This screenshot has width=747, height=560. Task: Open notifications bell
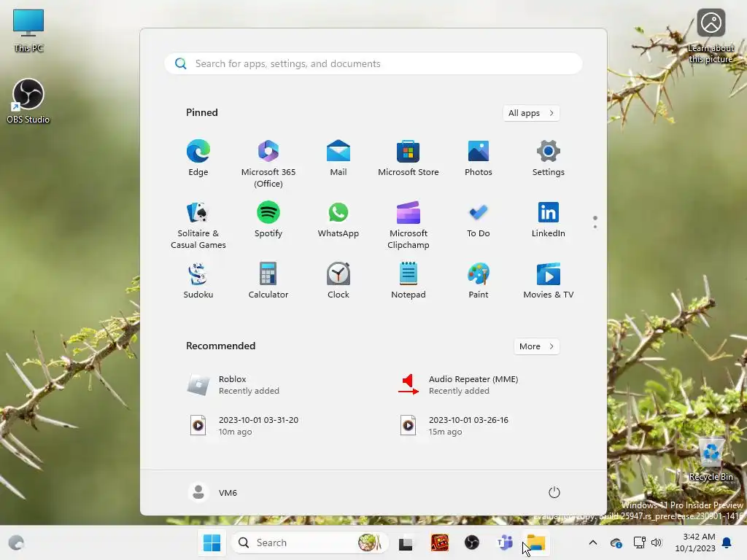coord(727,542)
